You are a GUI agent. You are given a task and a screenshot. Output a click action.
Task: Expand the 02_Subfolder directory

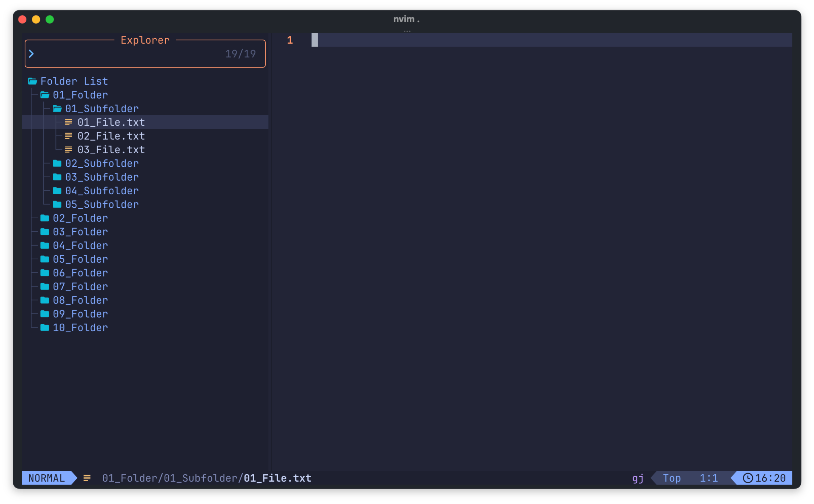102,163
